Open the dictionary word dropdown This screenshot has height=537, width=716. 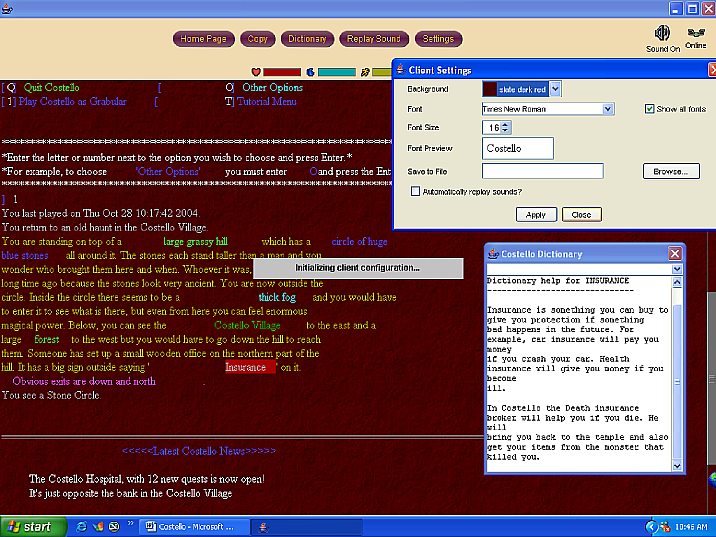pyautogui.click(x=677, y=269)
